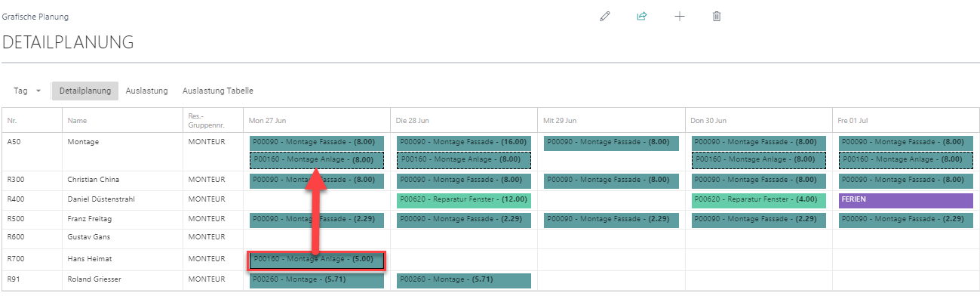
Task: Click the pencil edit icon
Action: (x=604, y=16)
